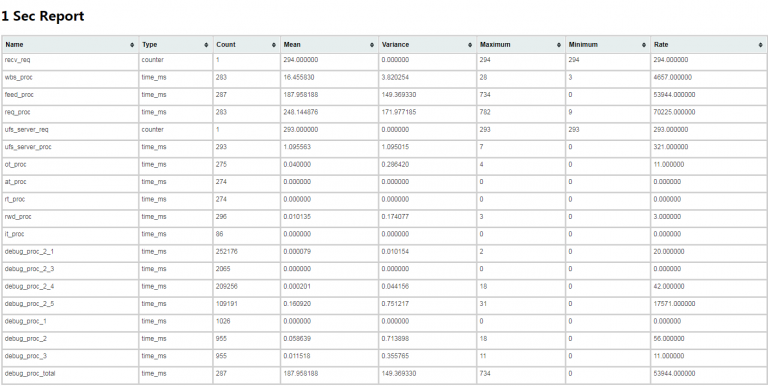The height and width of the screenshot is (386, 768).
Task: Sort table by Type column header
Action: click(x=176, y=45)
